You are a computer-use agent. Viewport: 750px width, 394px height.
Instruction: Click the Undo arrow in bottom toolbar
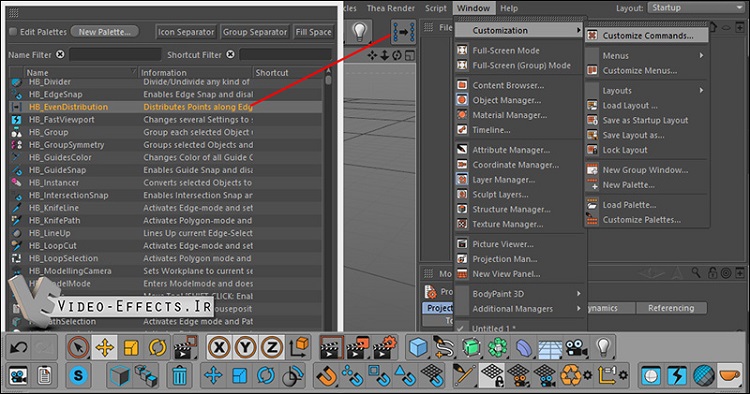19,348
